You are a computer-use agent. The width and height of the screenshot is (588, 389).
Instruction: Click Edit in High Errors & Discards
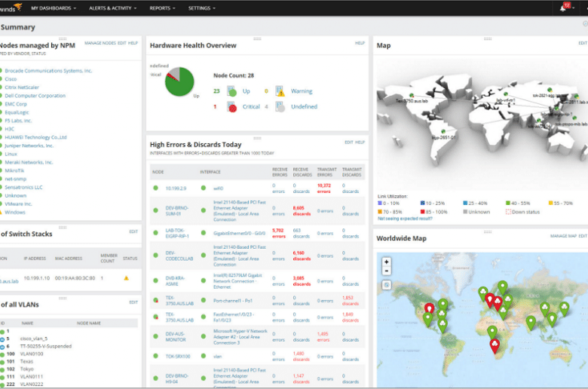(349, 142)
